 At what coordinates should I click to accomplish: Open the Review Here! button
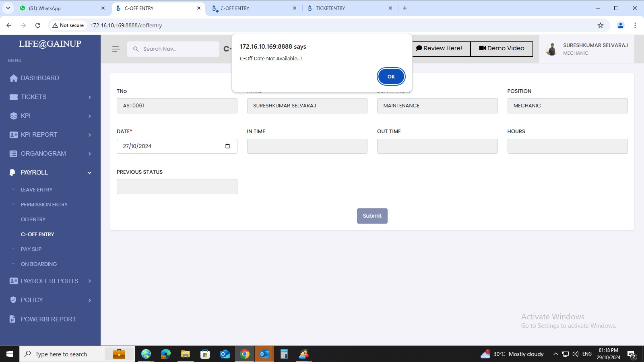[440, 49]
